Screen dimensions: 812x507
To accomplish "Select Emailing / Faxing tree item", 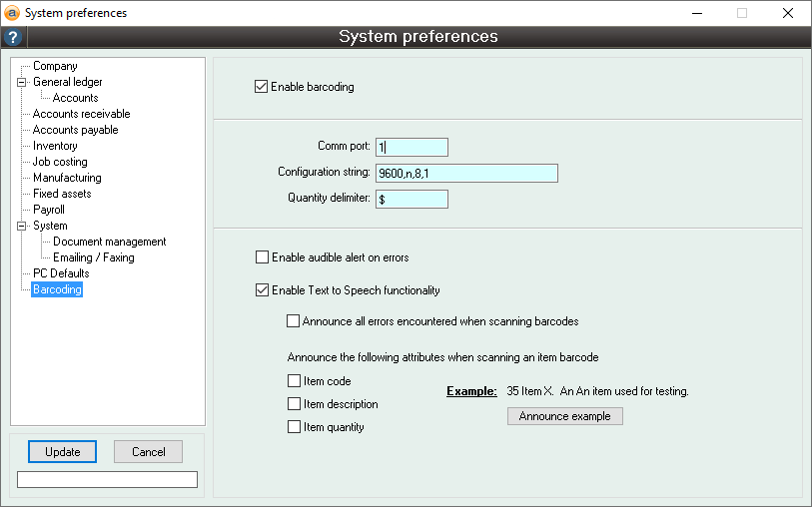I will tap(93, 257).
